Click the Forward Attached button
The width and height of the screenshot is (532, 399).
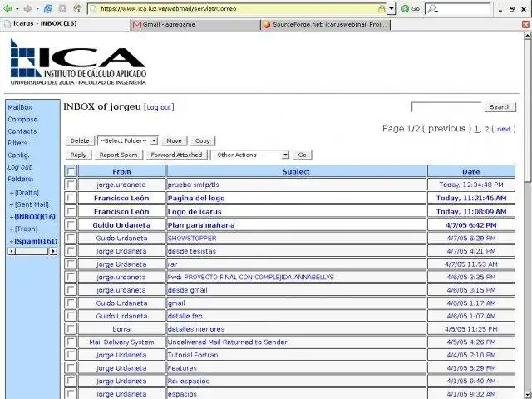(176, 155)
